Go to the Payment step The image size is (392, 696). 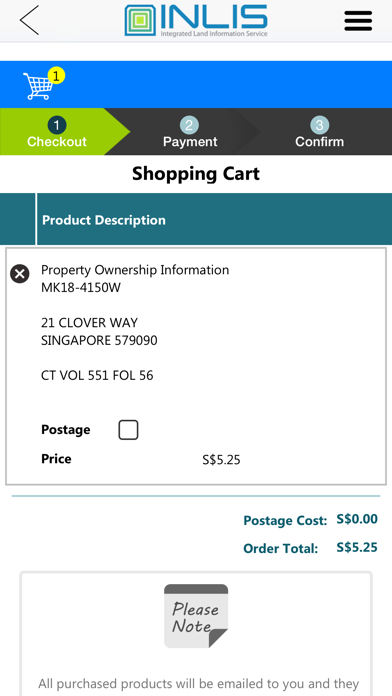click(x=190, y=132)
